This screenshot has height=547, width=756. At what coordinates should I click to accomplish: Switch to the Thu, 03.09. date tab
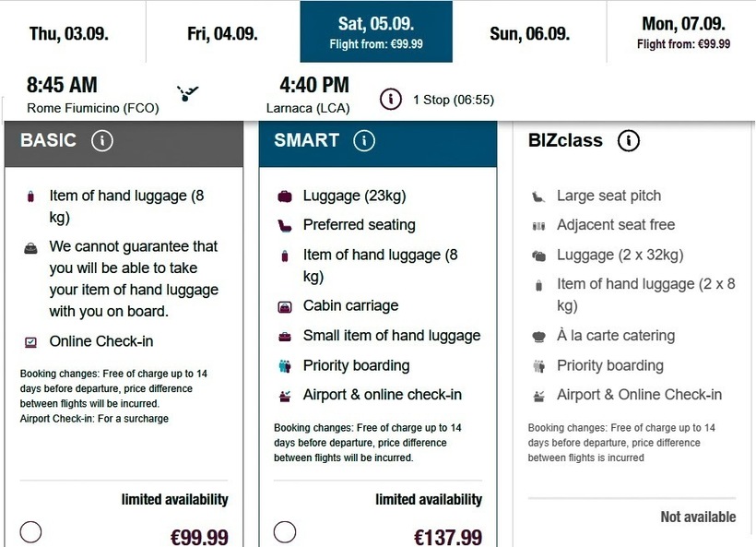(69, 34)
